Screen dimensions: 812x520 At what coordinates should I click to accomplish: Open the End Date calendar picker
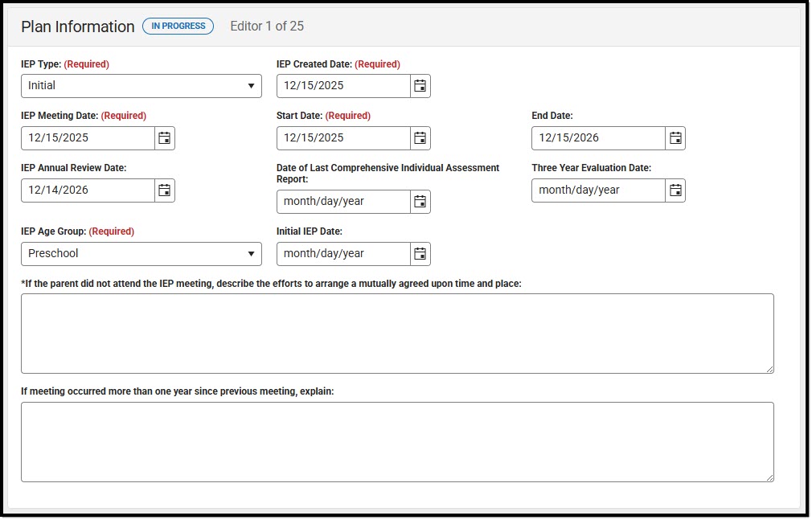point(675,137)
